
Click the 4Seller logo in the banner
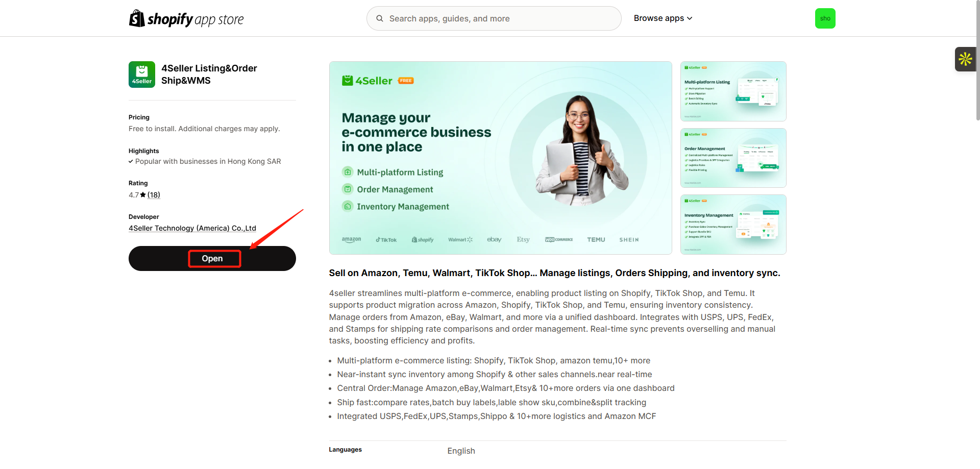pyautogui.click(x=367, y=81)
